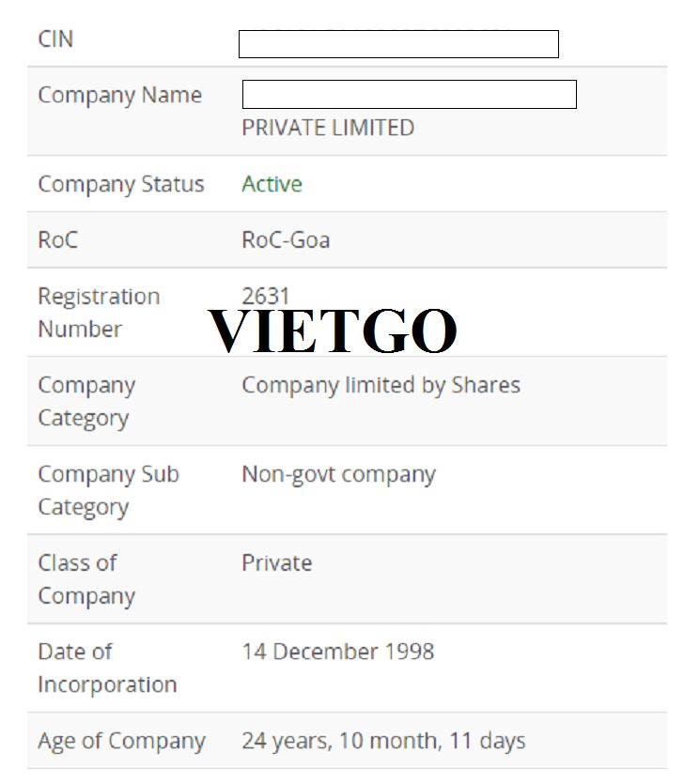Select the Company Name label
Screen dimensions: 684x784
click(x=119, y=96)
